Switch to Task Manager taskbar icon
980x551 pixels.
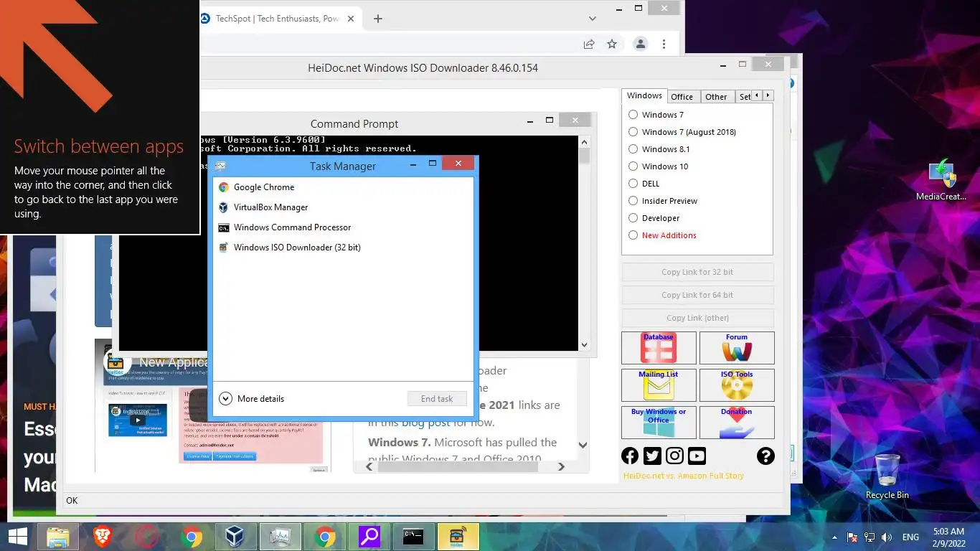click(x=280, y=537)
